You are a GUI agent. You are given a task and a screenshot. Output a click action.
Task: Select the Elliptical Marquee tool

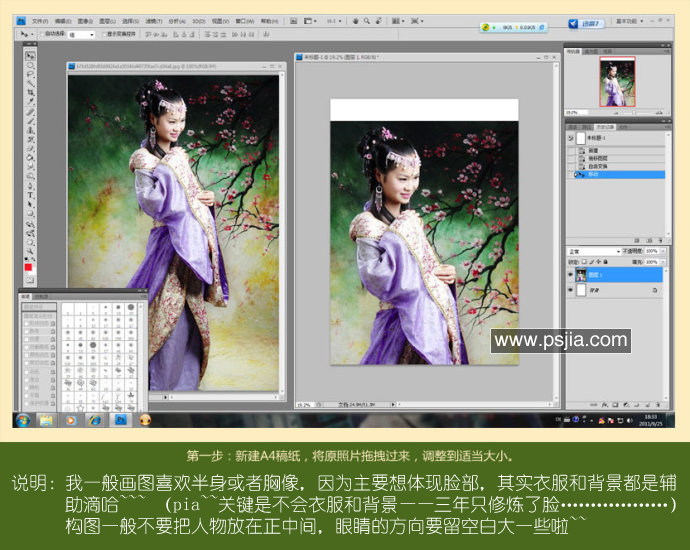pyautogui.click(x=30, y=65)
